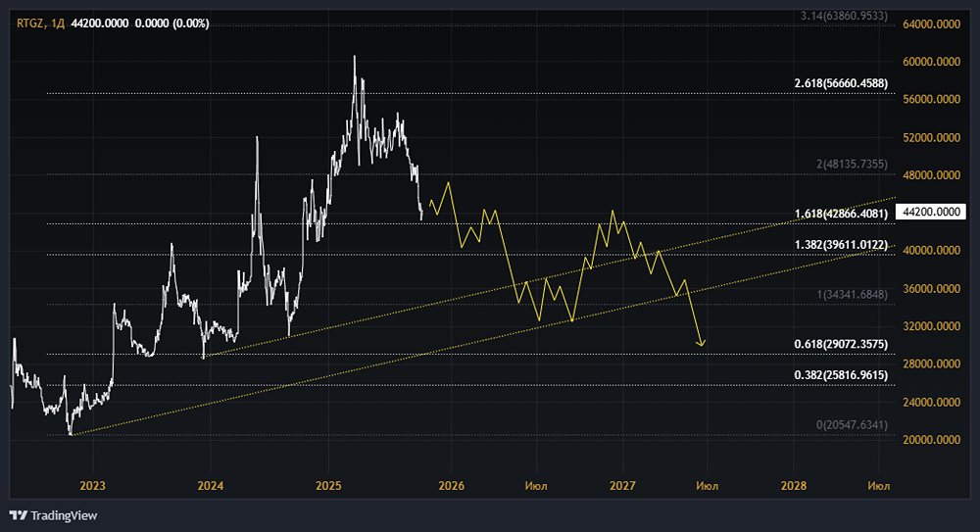This screenshot has width=980, height=532.
Task: Click the Июл label between 2026 and 2027
Action: click(x=536, y=486)
